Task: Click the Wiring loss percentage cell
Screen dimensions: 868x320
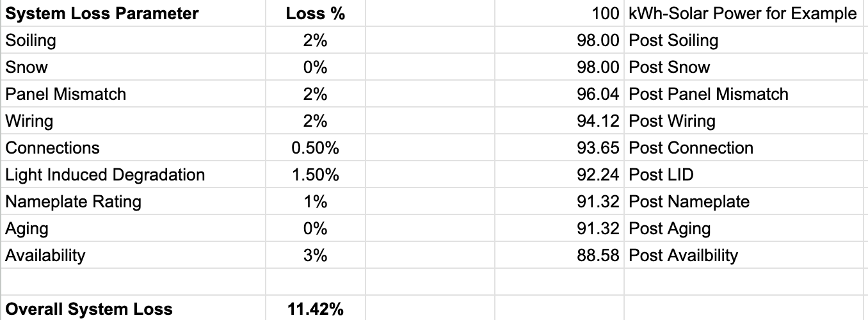Action: (315, 121)
